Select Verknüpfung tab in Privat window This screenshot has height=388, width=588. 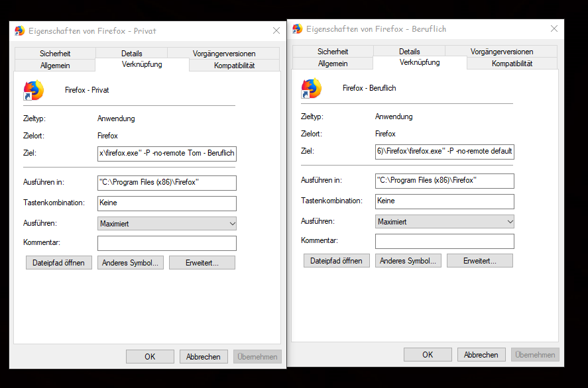[142, 64]
